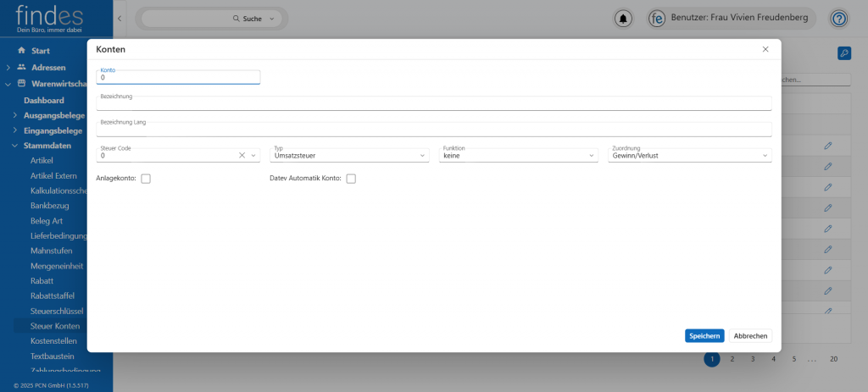868x392 pixels.
Task: Click the Speichern button
Action: point(704,336)
